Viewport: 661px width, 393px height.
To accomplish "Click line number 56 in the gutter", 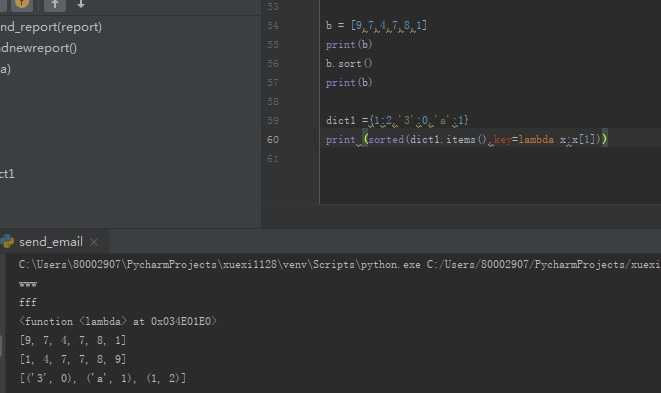I will pos(273,64).
